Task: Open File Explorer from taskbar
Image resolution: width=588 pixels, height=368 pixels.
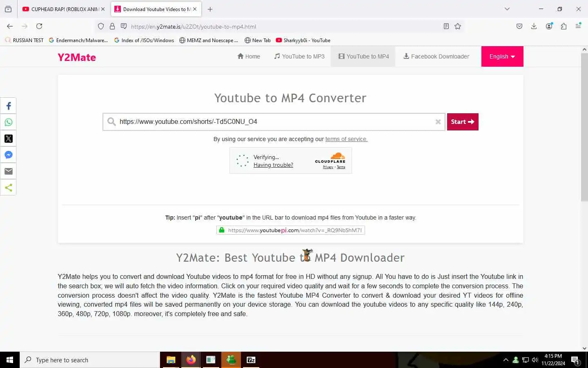Action: pos(171,360)
